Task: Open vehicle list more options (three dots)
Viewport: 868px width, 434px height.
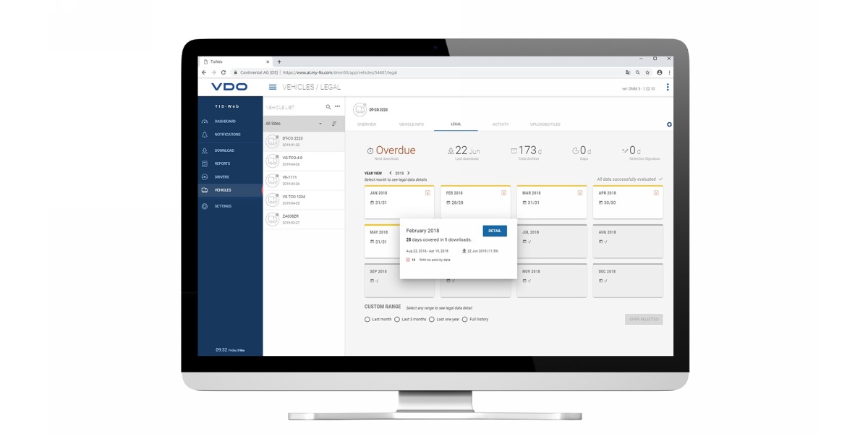Action: click(337, 107)
